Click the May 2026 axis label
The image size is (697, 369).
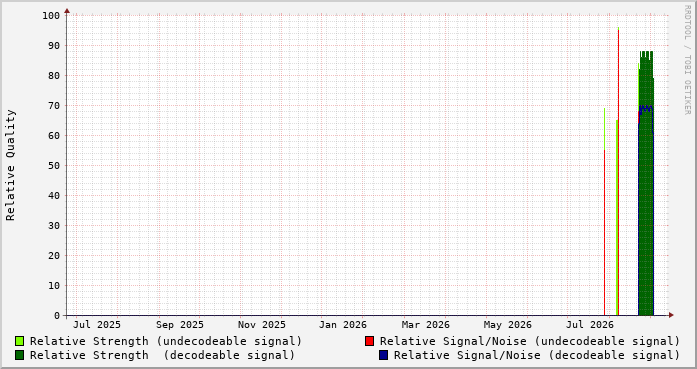[508, 325]
